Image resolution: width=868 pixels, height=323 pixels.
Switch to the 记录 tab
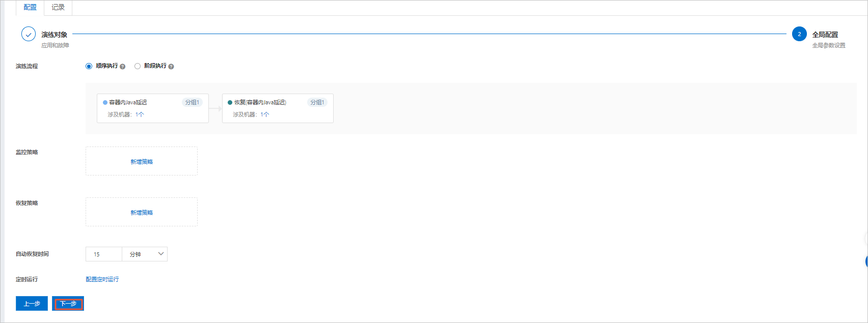coord(58,8)
